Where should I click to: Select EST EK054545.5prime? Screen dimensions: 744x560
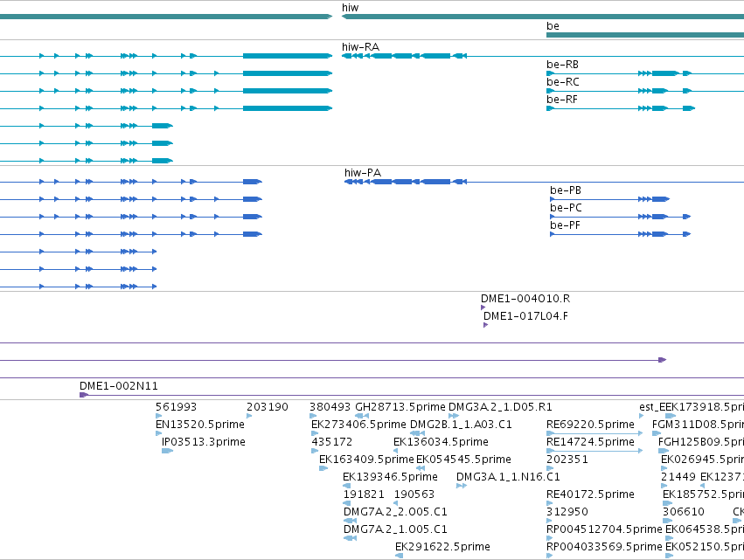pos(463,460)
